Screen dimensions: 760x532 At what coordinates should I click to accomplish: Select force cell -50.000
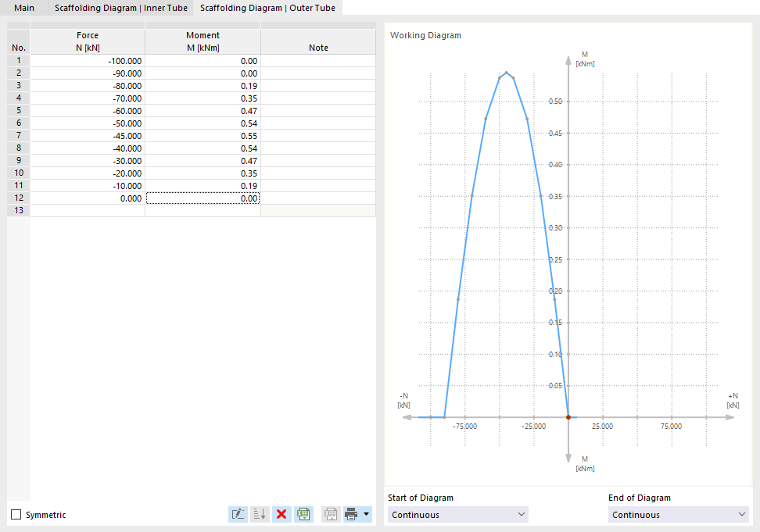pyautogui.click(x=88, y=124)
